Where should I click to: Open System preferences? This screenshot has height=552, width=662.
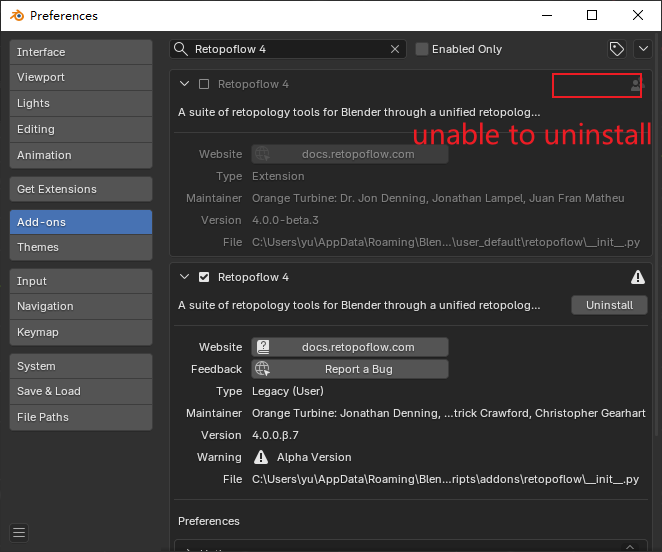pyautogui.click(x=81, y=366)
